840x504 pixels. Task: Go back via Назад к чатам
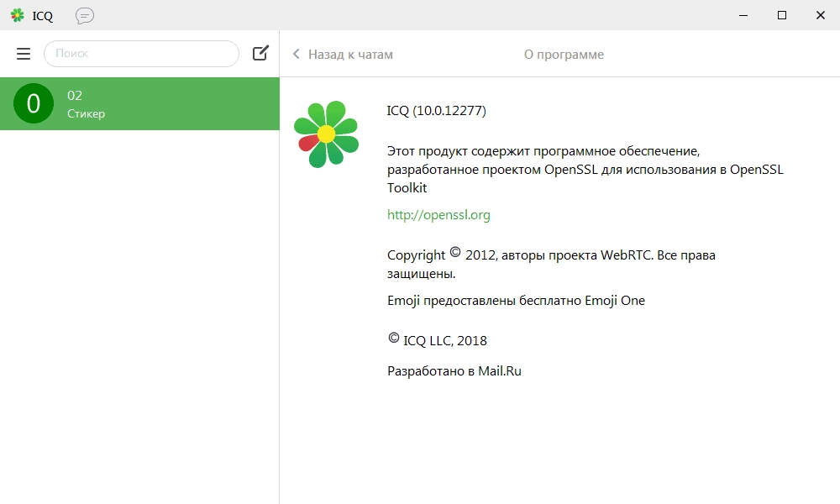(350, 55)
